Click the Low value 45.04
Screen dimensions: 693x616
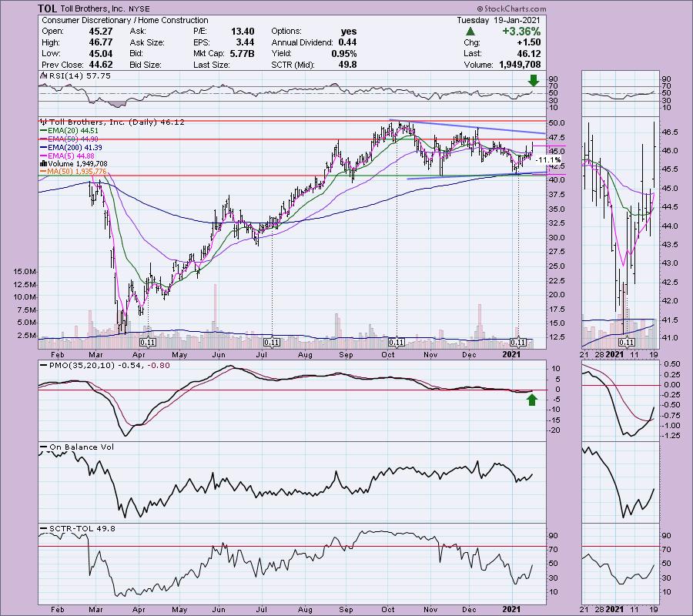[101, 53]
